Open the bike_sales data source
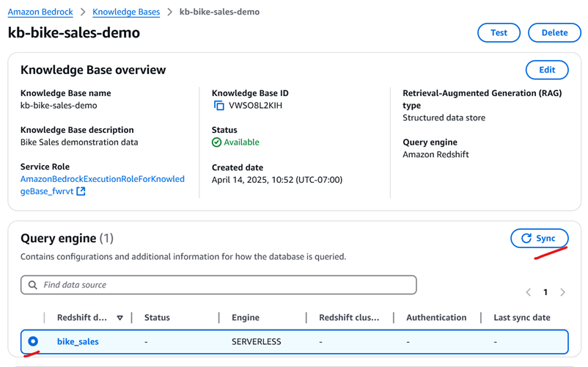588x367 pixels. (78, 341)
